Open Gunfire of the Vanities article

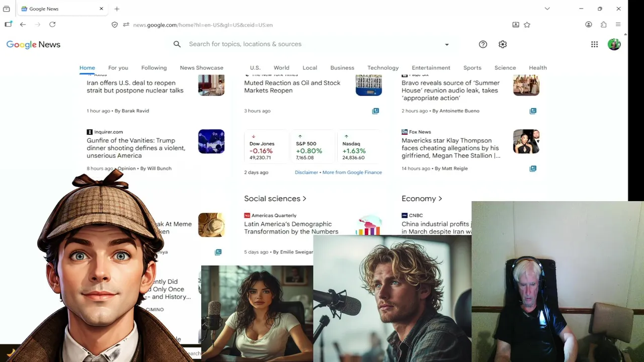(x=136, y=148)
